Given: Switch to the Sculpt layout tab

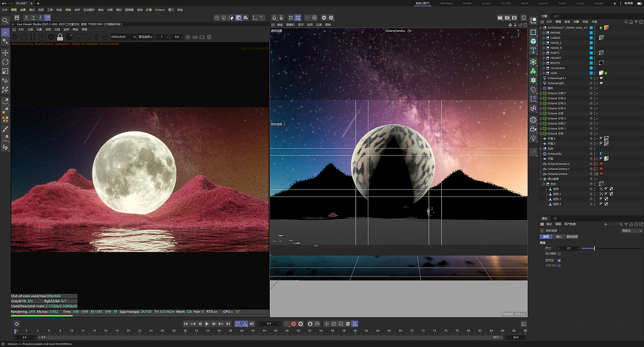Looking at the screenshot, I should [486, 3].
